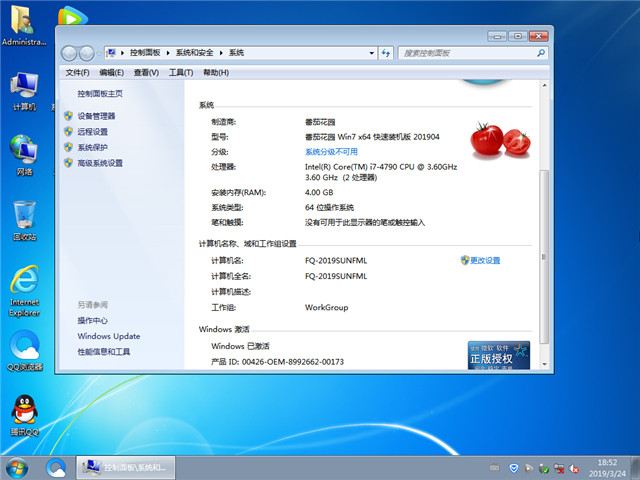Screen dimensions: 640x480
Task: Open the address bar history dropdown arrow
Action: click(x=371, y=53)
